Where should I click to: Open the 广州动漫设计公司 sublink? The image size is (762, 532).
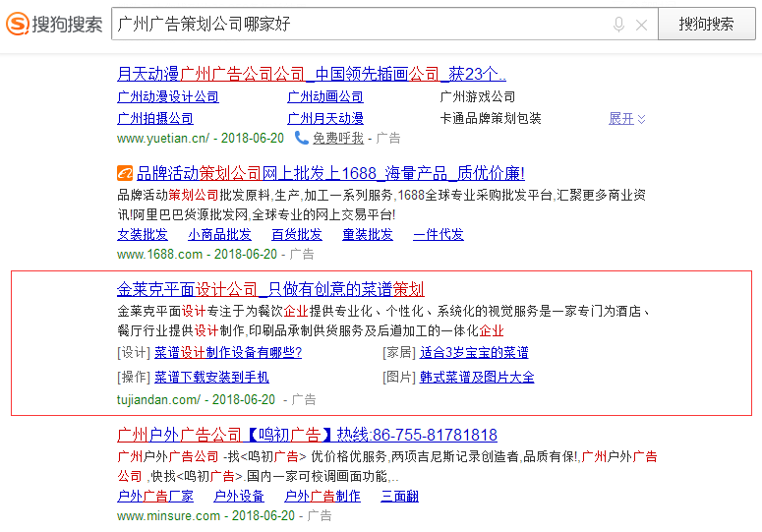click(x=168, y=96)
